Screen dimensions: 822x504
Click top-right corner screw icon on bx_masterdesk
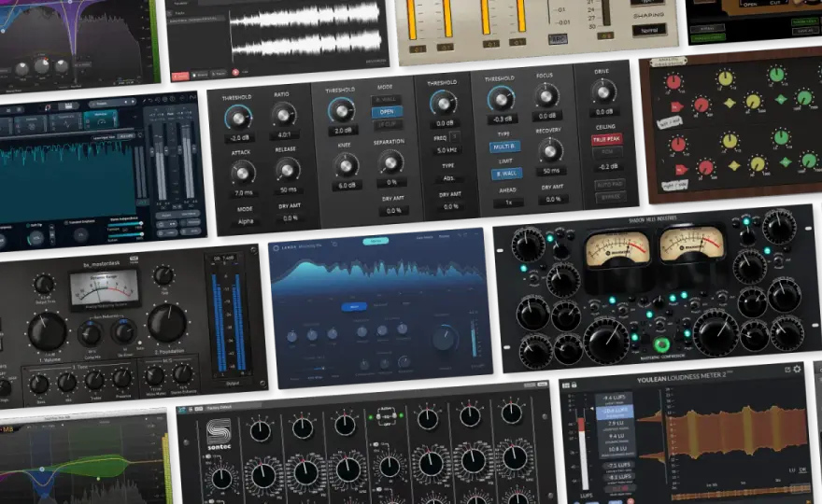click(254, 250)
